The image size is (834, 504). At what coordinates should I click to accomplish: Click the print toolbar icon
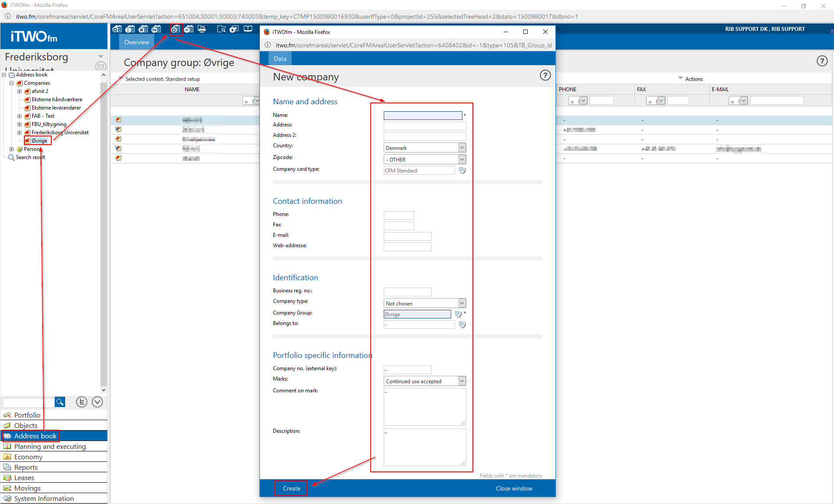[202, 29]
